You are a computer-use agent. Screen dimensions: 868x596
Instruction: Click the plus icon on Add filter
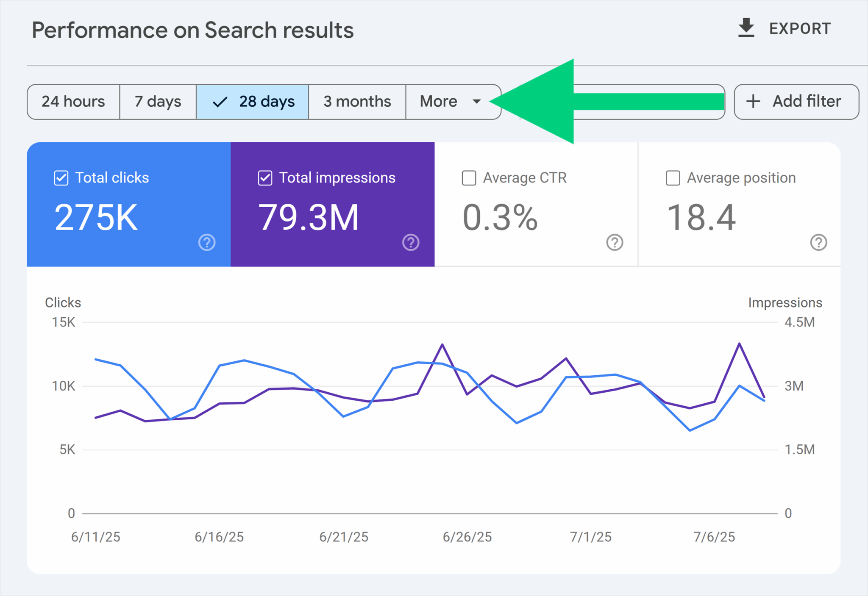click(x=753, y=102)
